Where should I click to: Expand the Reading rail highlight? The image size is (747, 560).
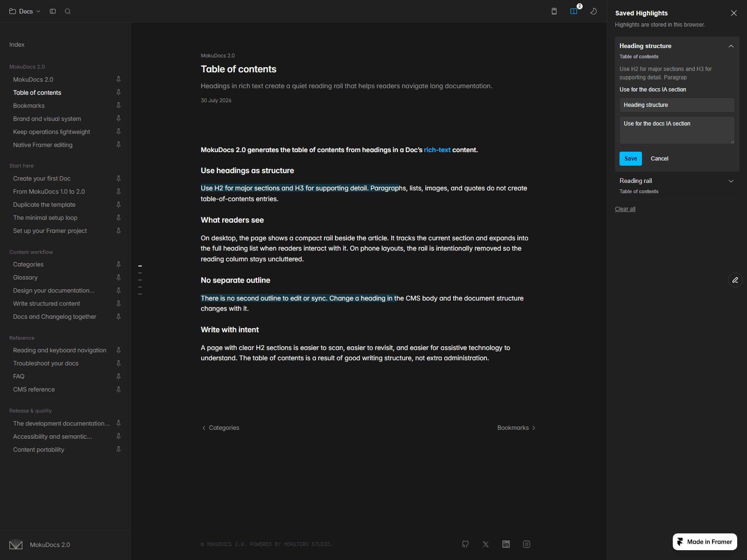click(x=731, y=181)
